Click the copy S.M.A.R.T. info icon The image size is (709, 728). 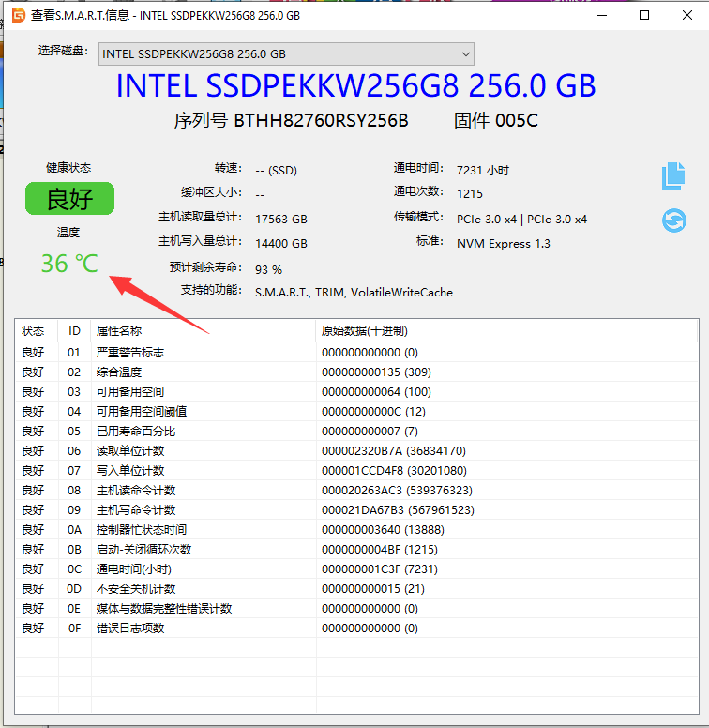click(x=673, y=175)
